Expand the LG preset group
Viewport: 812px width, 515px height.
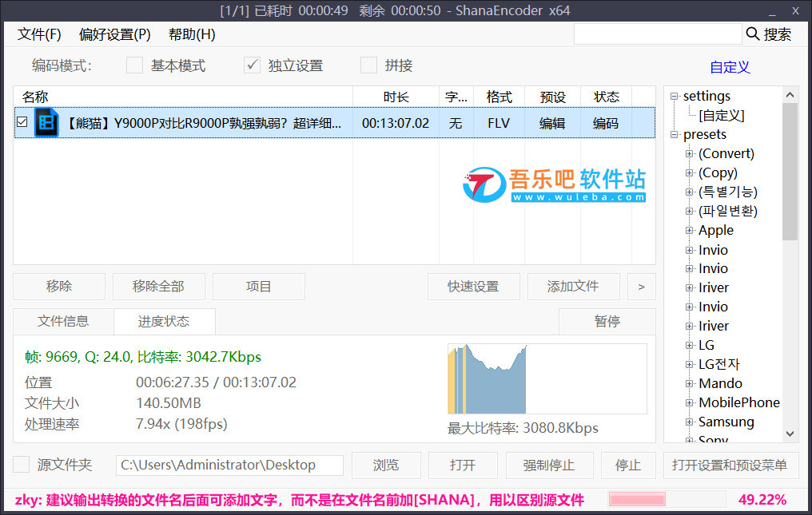point(689,345)
